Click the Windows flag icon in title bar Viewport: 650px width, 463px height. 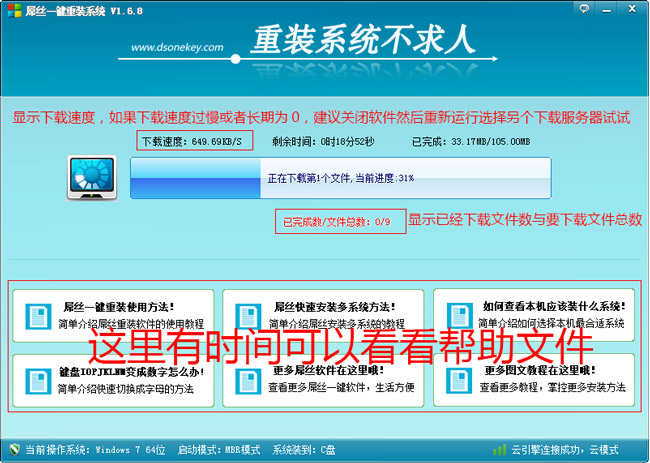coord(12,9)
